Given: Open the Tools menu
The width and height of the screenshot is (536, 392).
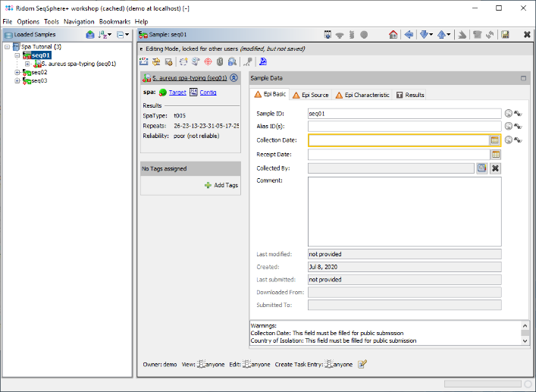Looking at the screenshot, I should click(51, 22).
